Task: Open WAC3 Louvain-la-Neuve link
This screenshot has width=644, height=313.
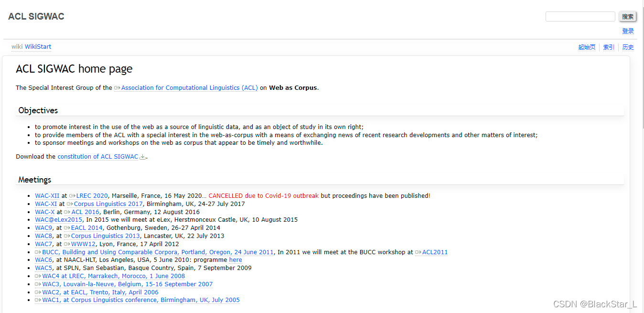Action: [x=128, y=284]
